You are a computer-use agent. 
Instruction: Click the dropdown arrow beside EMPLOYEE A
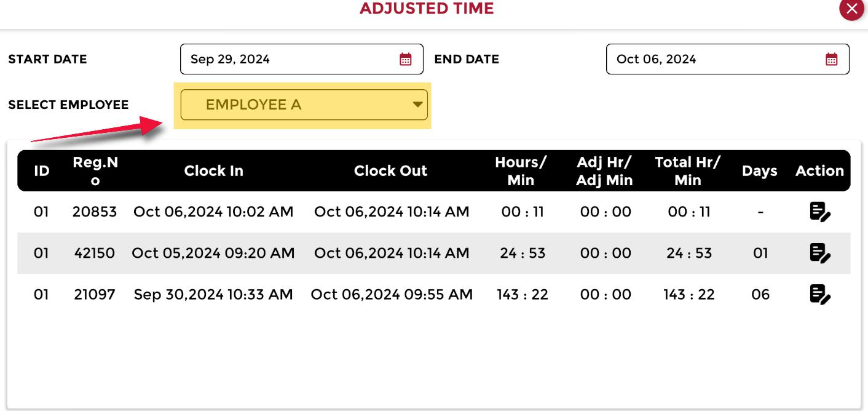coord(417,105)
